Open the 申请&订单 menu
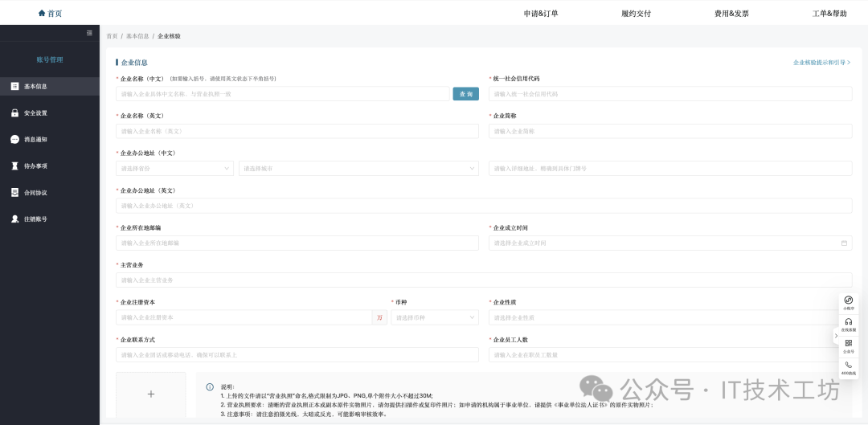 coord(541,14)
